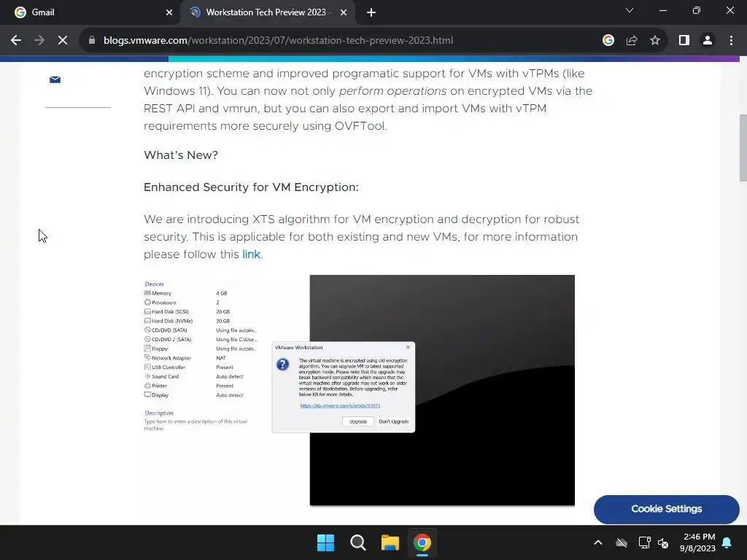Open Chrome side panel
The image size is (747, 560).
point(684,41)
